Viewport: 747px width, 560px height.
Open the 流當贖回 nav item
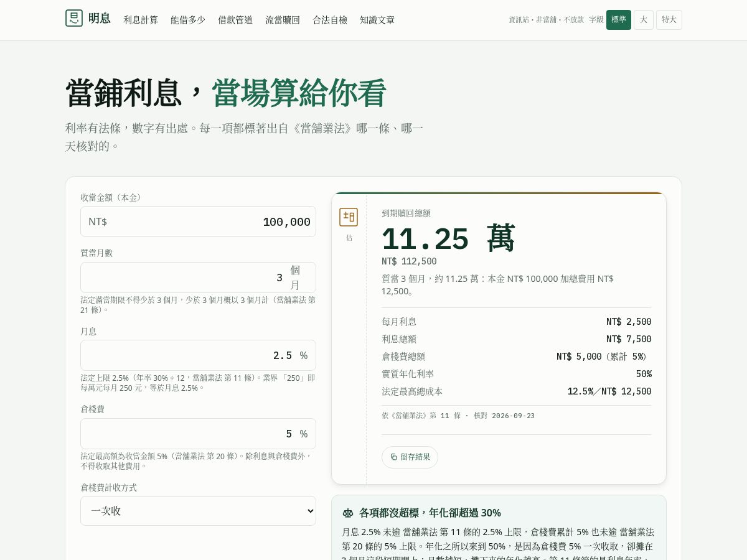283,20
